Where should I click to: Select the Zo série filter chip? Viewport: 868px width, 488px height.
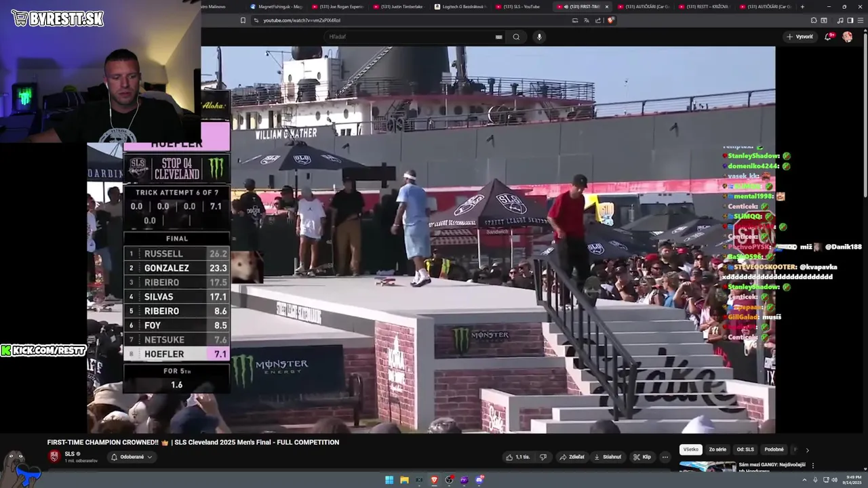point(717,449)
